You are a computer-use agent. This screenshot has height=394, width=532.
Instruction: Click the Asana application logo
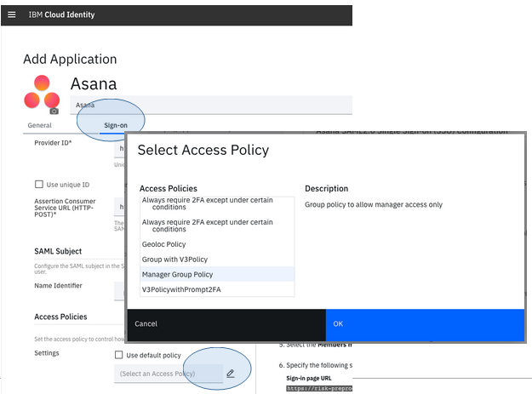(42, 92)
